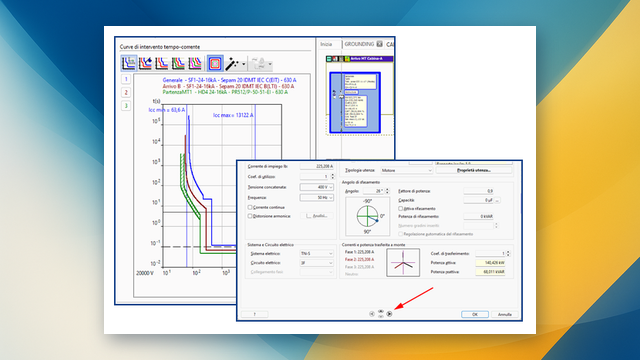Image resolution: width=640 pixels, height=360 pixels.
Task: Click the magenta and green curves icon
Action: 195,63
